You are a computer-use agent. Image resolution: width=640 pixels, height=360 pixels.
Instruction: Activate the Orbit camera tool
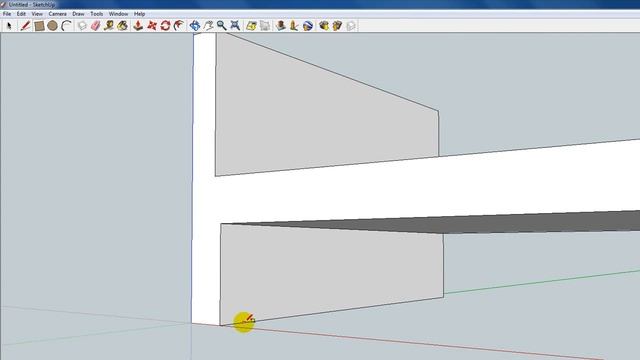click(195, 26)
